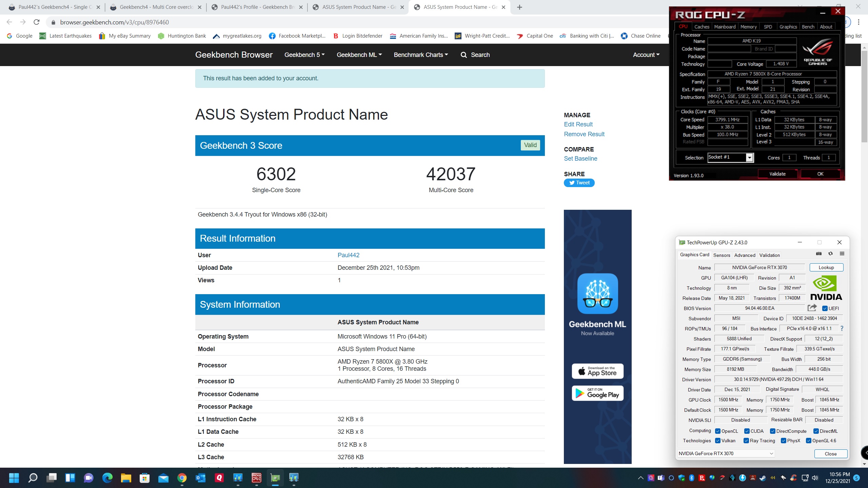Click the browser address bar URL
Screen dimensions: 868x488
pyautogui.click(x=114, y=22)
